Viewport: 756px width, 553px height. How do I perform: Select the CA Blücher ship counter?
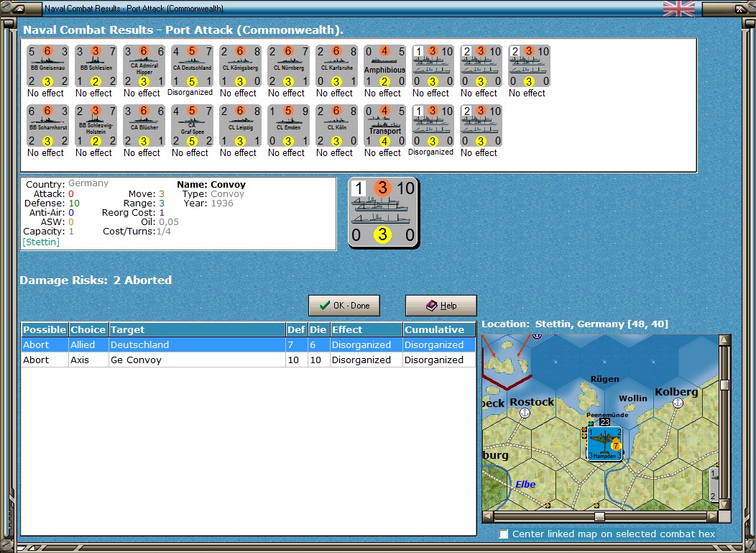tap(144, 125)
